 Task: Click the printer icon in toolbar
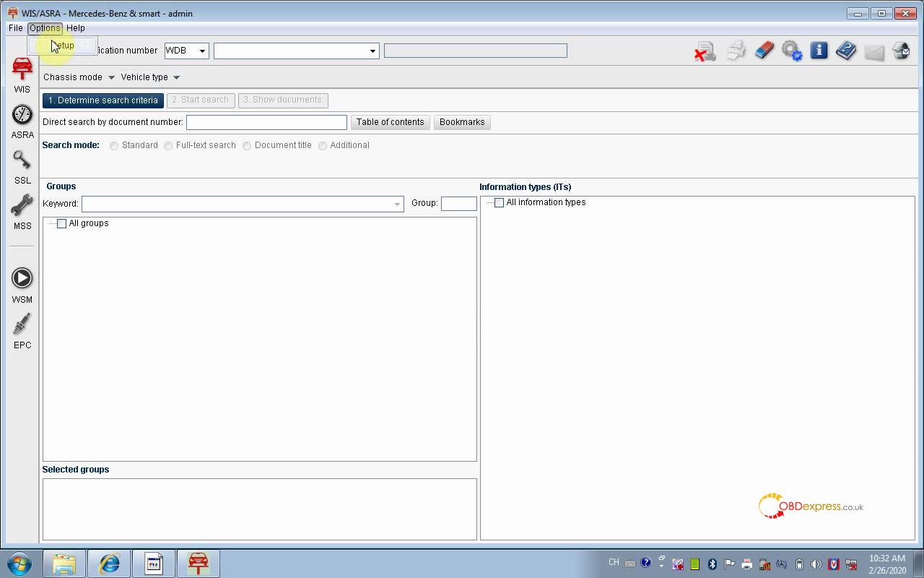[736, 51]
